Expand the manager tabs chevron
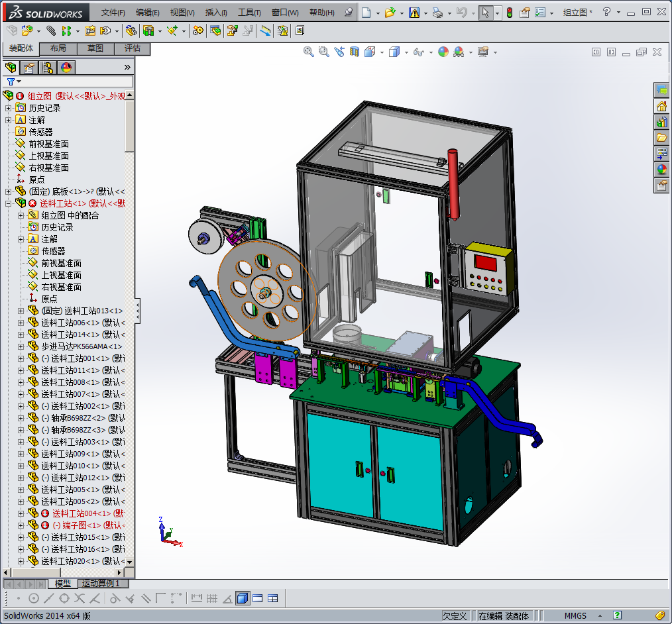 coord(127,68)
